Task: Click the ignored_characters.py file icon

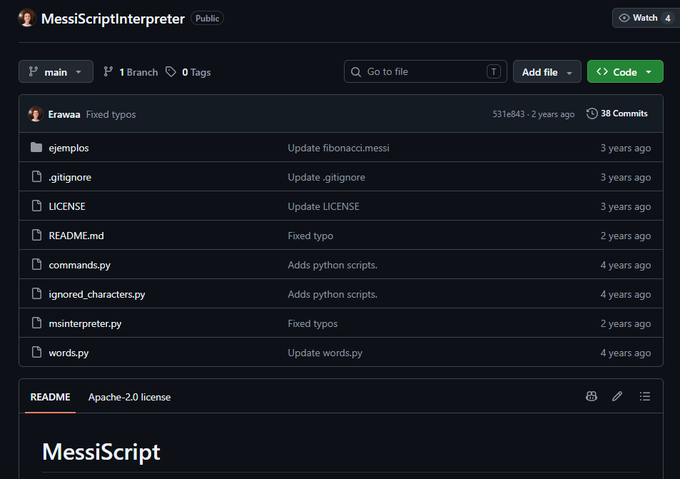Action: (36, 293)
